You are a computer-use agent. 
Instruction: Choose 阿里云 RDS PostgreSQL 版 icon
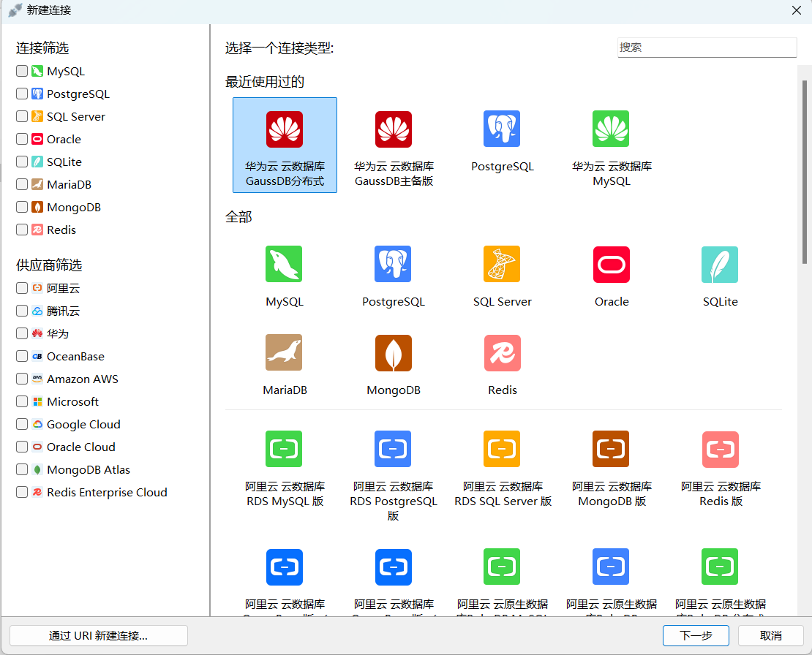pyautogui.click(x=393, y=449)
